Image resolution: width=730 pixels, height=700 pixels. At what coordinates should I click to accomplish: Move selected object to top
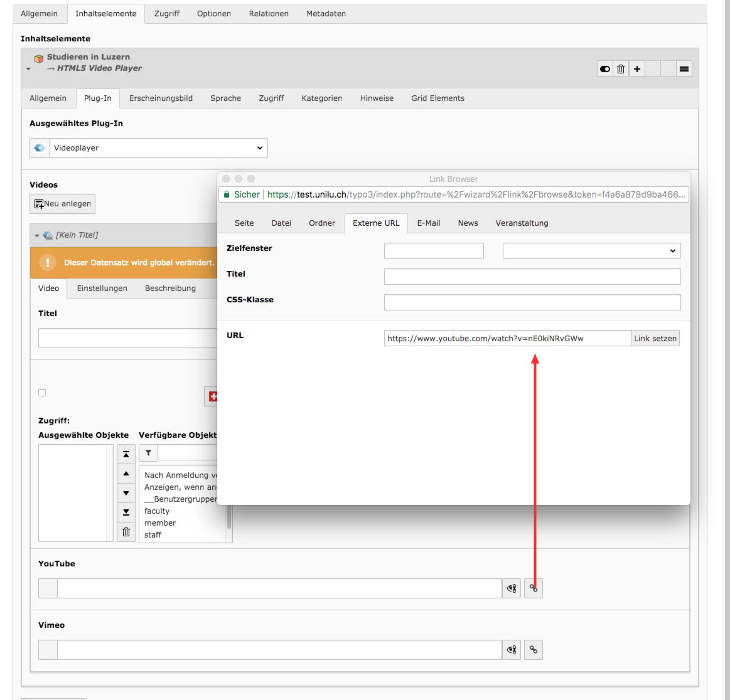pos(126,454)
